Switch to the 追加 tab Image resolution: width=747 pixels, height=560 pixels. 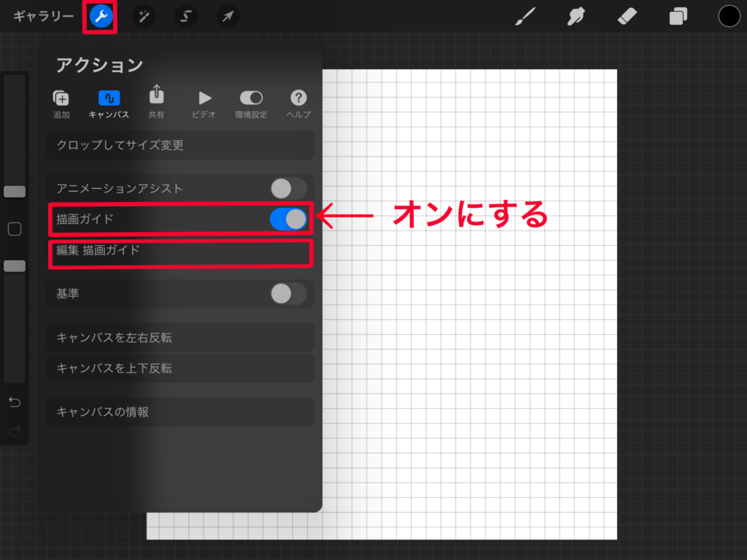tap(61, 104)
